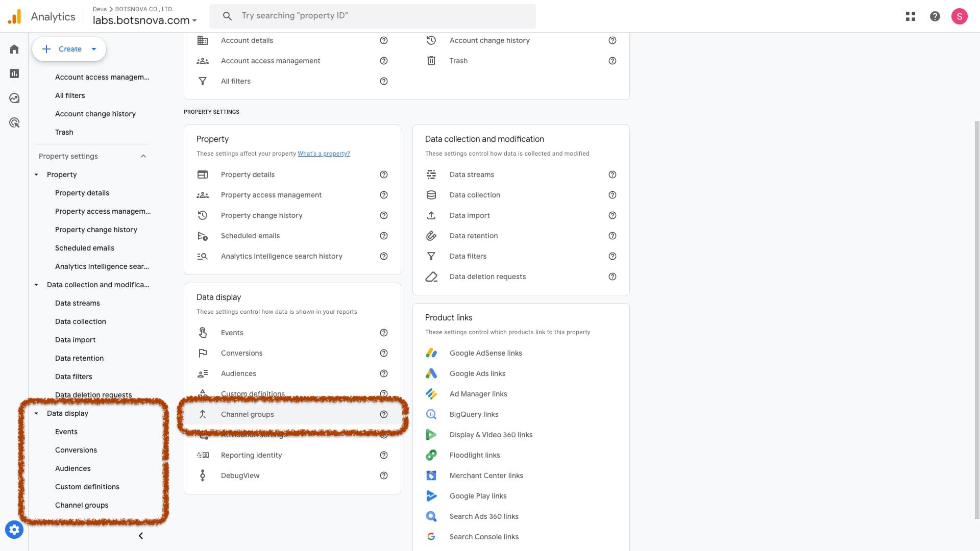Click help icon next to Account change history

pyautogui.click(x=612, y=40)
